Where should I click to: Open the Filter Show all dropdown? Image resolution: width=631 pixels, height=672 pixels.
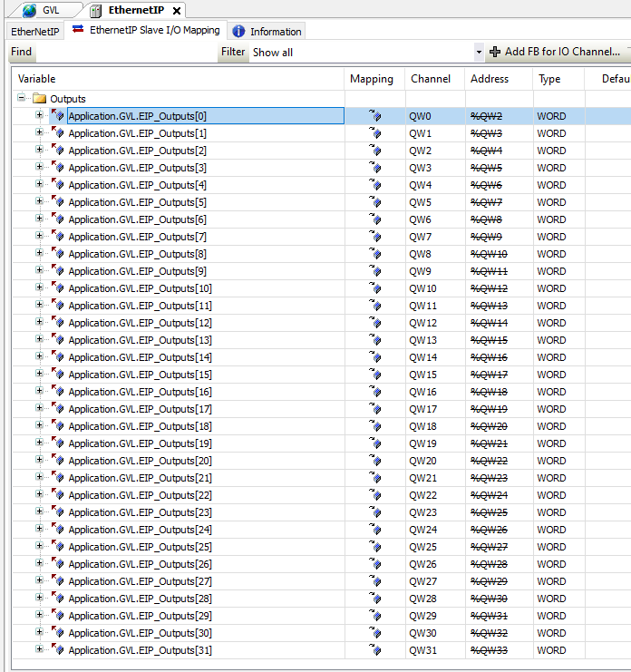pos(479,53)
